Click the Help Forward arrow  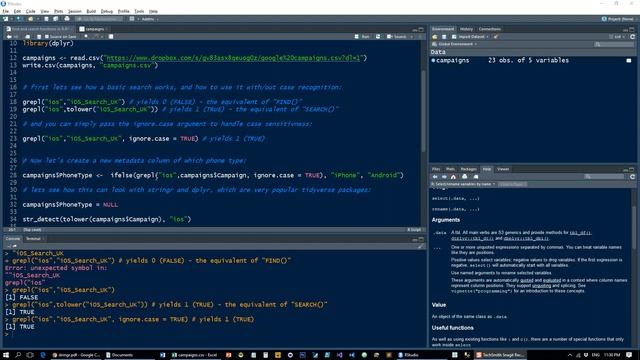[444, 177]
